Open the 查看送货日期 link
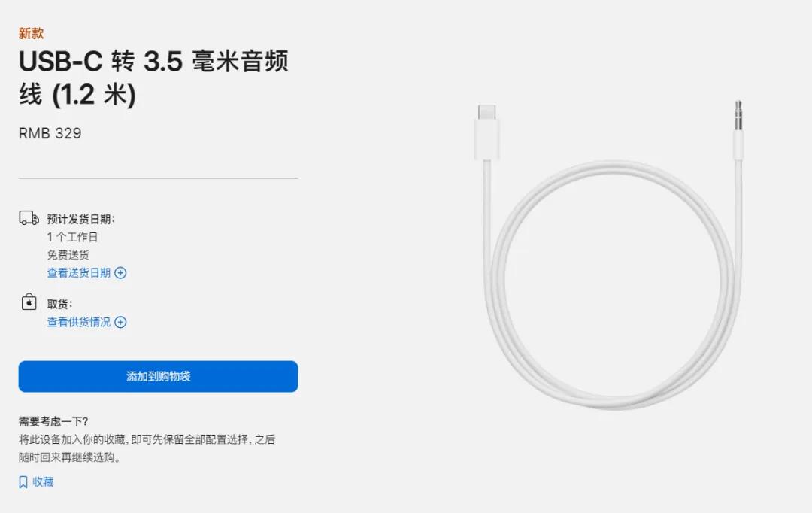 (79, 273)
